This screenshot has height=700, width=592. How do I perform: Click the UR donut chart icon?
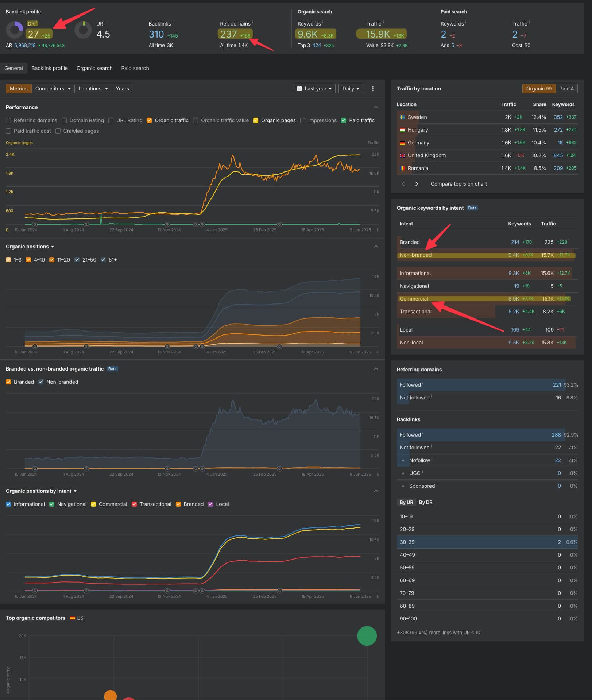pos(83,30)
